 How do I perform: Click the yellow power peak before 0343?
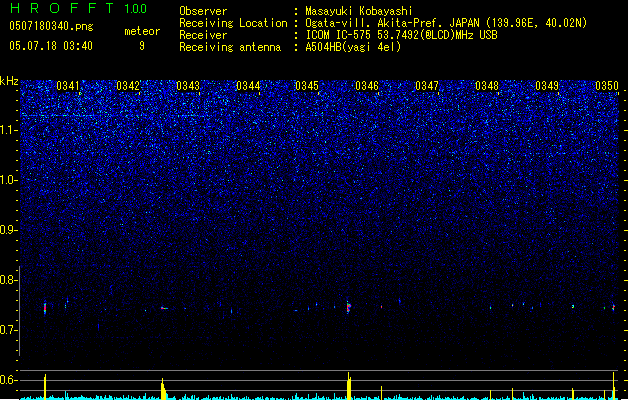click(x=163, y=389)
